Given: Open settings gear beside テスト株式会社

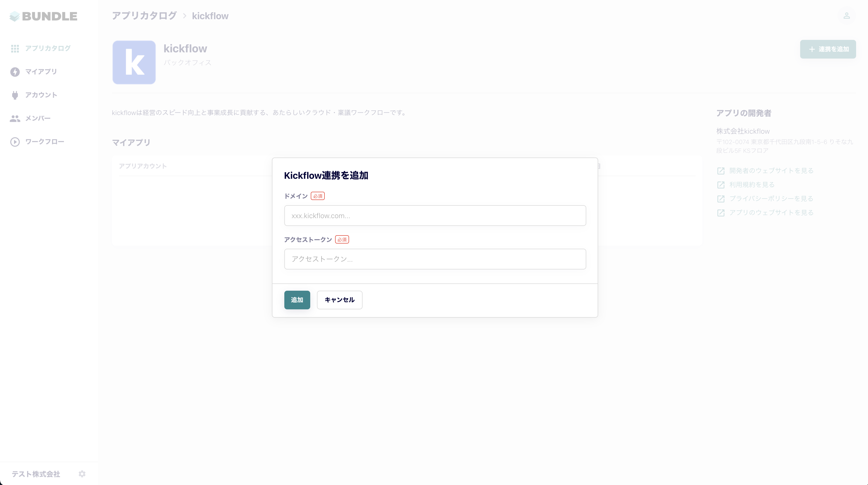Looking at the screenshot, I should [x=82, y=474].
